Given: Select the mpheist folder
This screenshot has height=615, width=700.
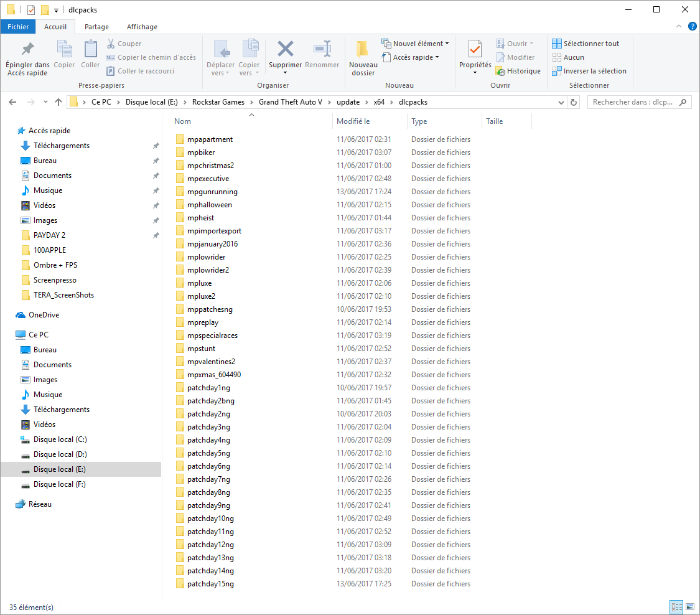Looking at the screenshot, I should [x=201, y=218].
